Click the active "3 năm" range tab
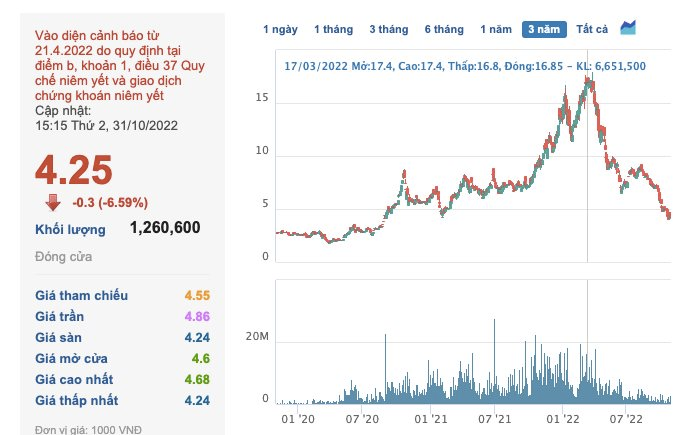The image size is (687, 435). [x=544, y=29]
